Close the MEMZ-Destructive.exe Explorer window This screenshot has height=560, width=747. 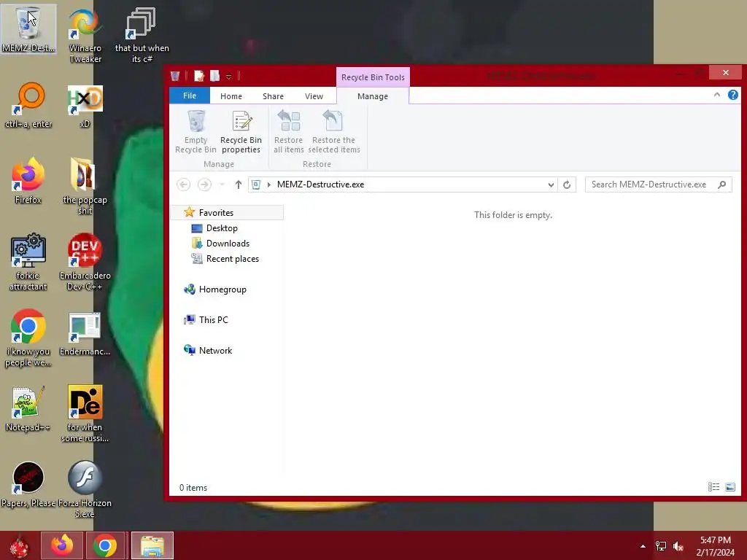coord(725,72)
